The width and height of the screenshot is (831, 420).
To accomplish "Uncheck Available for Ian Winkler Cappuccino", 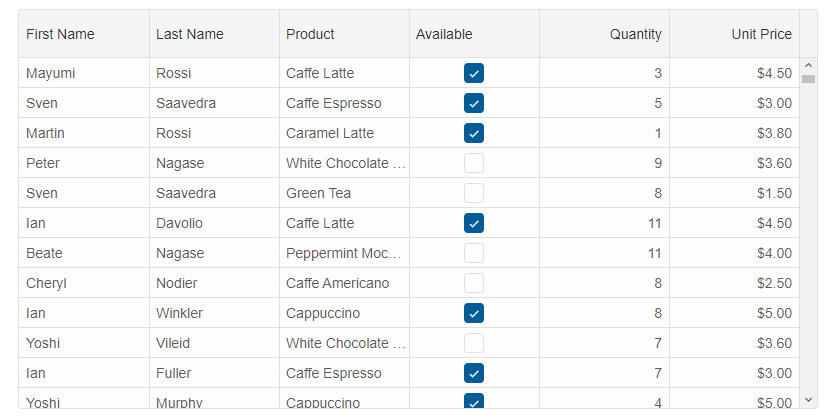I will coord(474,313).
